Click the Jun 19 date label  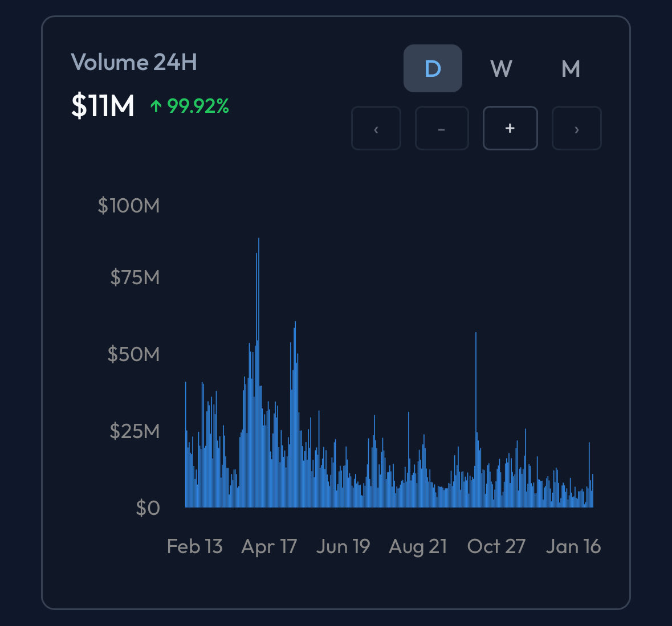343,546
